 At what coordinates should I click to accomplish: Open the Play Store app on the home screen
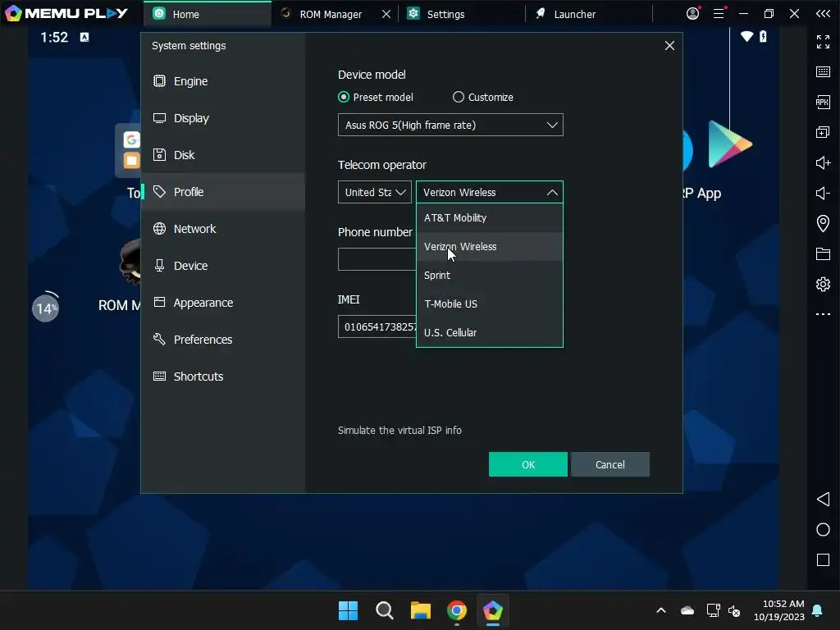pyautogui.click(x=729, y=144)
